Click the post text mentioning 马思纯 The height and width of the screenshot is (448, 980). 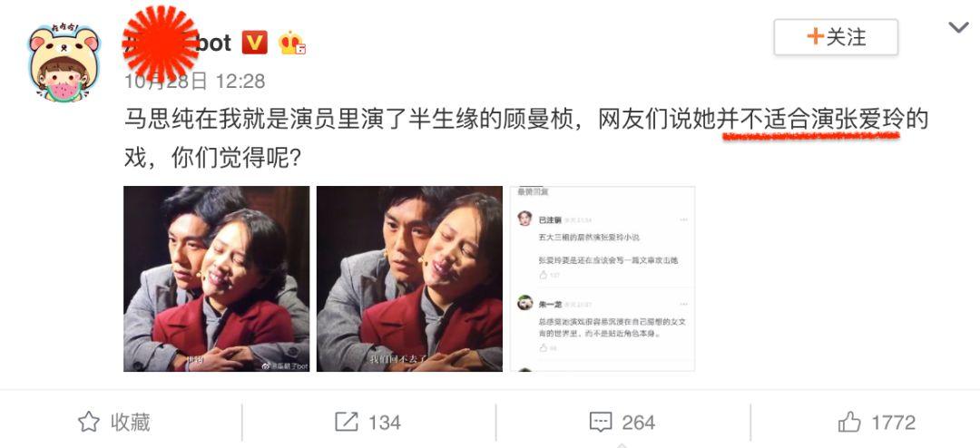coord(526,139)
